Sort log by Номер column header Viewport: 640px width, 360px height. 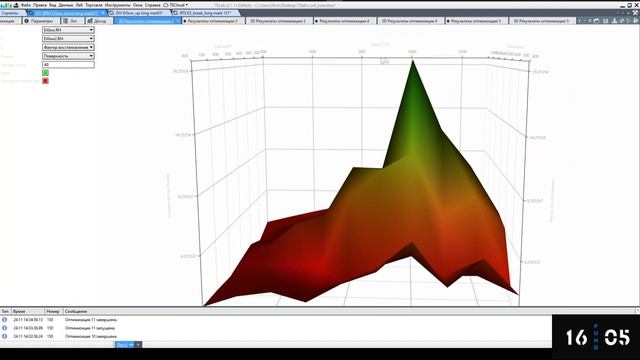click(53, 311)
